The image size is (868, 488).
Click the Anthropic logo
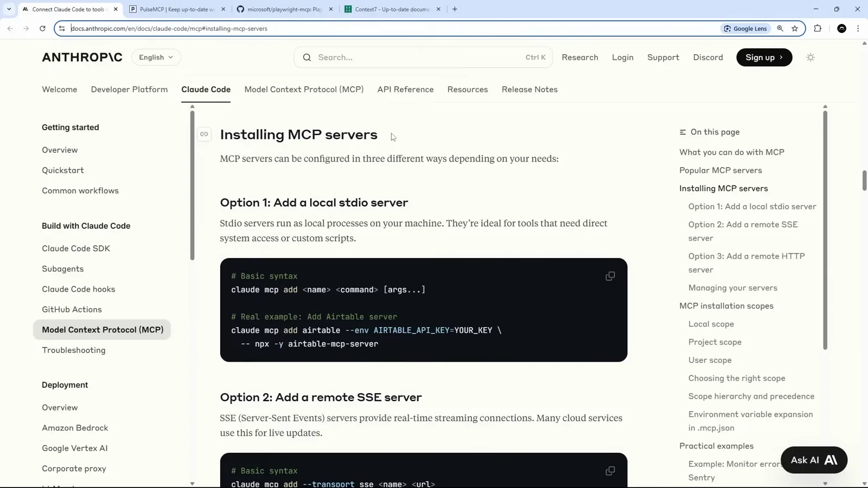pos(82,57)
